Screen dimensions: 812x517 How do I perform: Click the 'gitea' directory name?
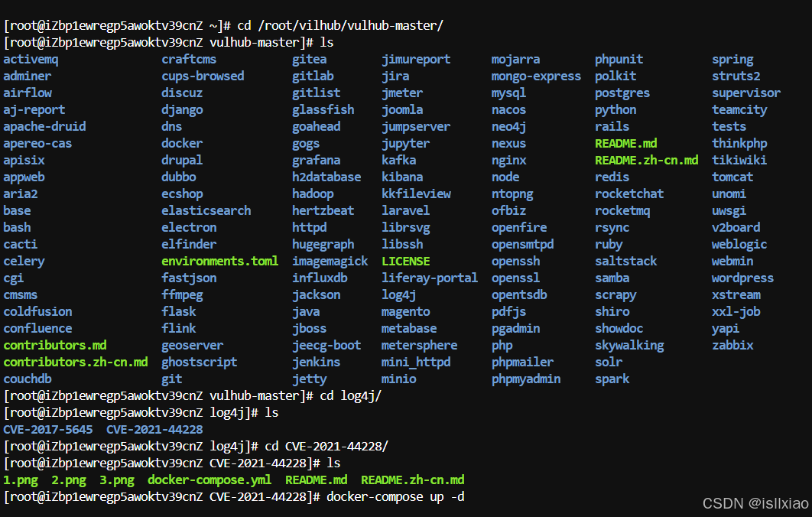click(309, 60)
